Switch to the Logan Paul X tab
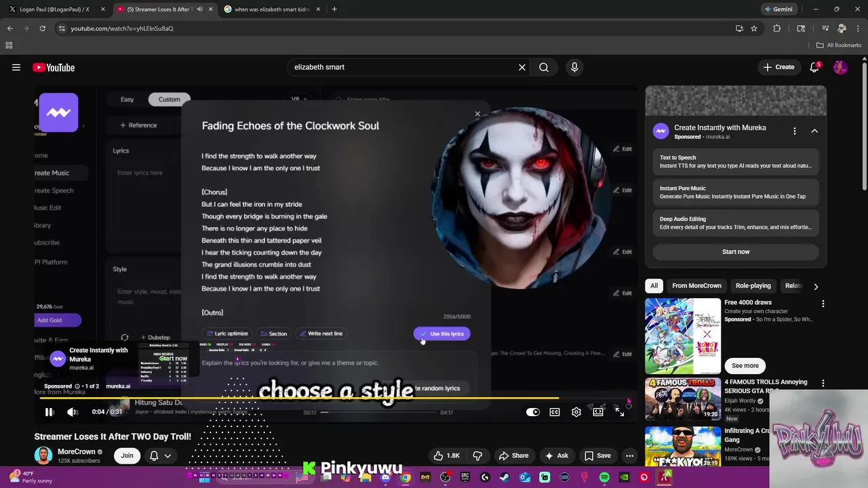 (54, 9)
